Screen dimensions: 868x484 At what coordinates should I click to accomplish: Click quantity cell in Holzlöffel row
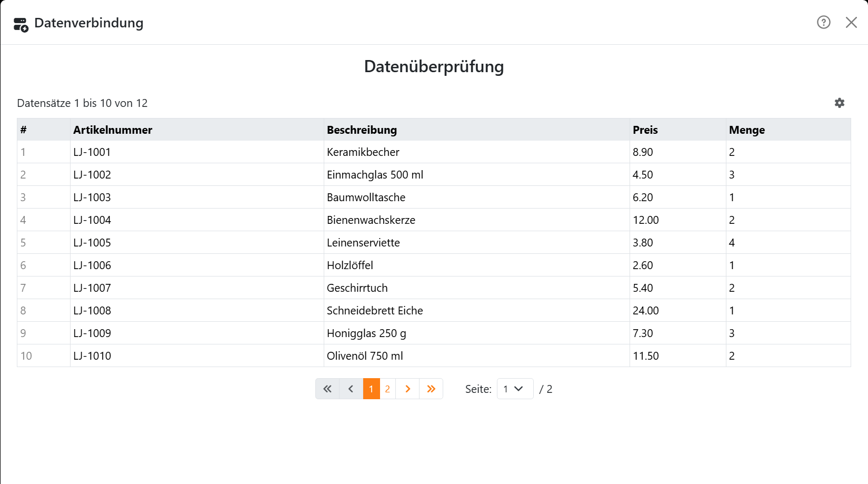(789, 265)
